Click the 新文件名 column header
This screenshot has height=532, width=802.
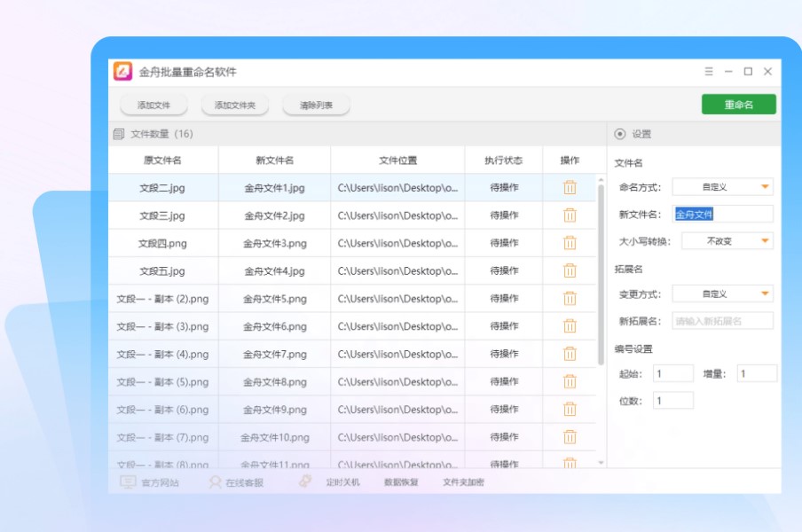coord(275,160)
